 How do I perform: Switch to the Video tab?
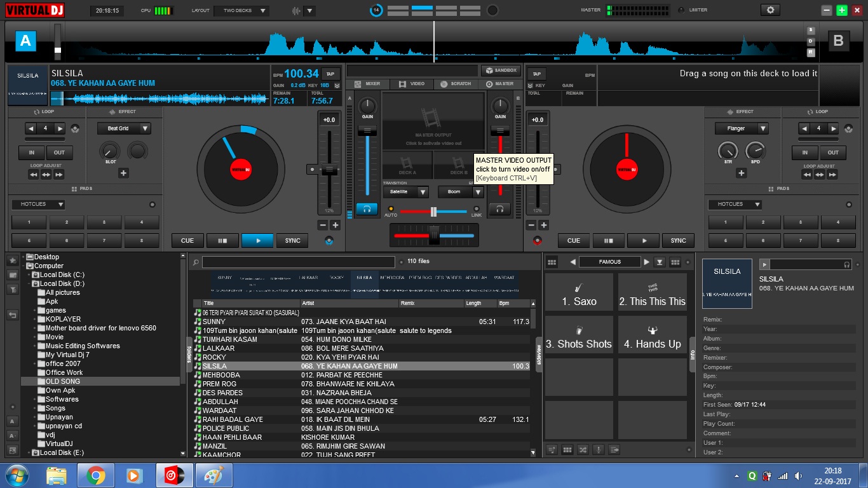[411, 84]
